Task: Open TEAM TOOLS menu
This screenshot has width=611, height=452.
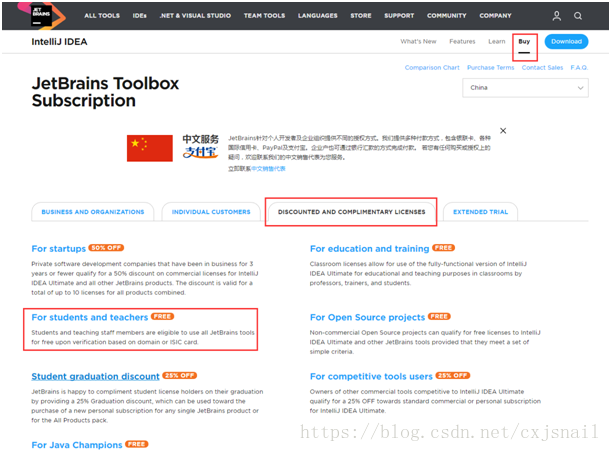Action: tap(265, 16)
